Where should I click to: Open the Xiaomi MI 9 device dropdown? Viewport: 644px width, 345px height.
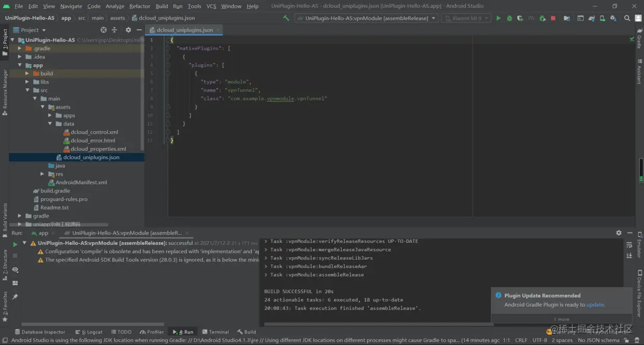pos(465,18)
